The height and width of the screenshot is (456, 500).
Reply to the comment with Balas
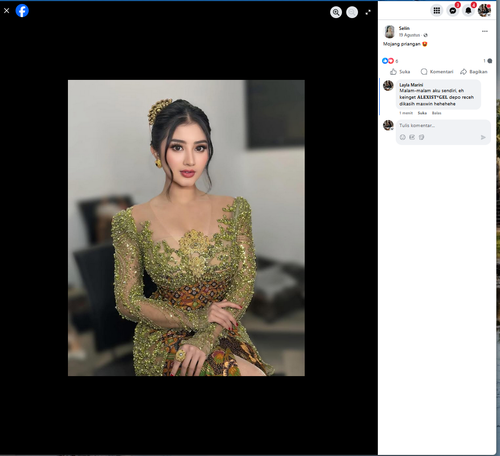coord(437,113)
